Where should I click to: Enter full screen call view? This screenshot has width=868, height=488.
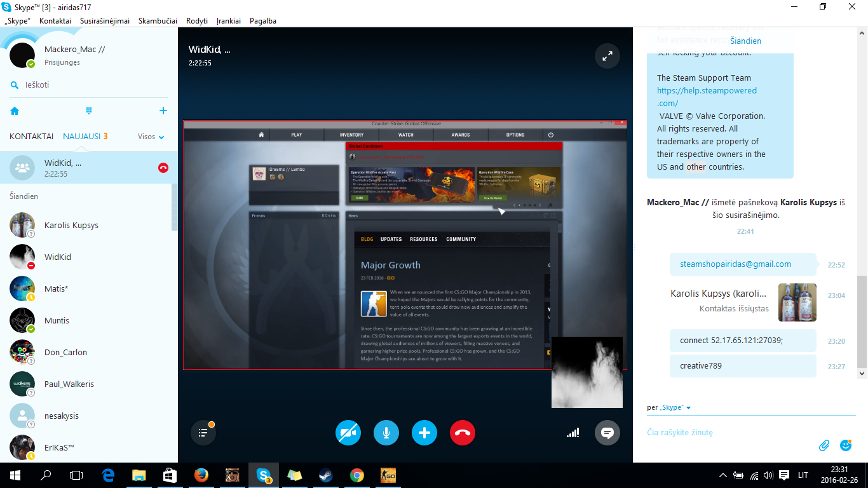(607, 56)
